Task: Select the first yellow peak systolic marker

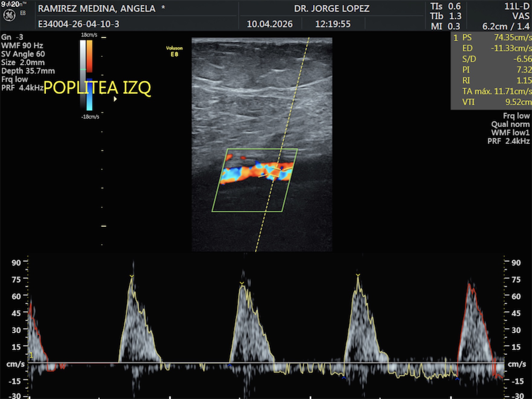Action: [x=131, y=276]
